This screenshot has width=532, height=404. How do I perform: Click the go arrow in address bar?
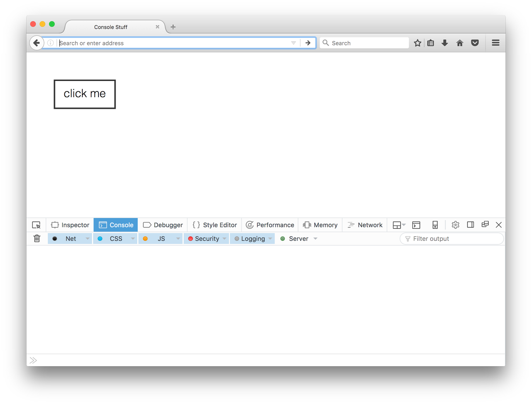pos(308,43)
